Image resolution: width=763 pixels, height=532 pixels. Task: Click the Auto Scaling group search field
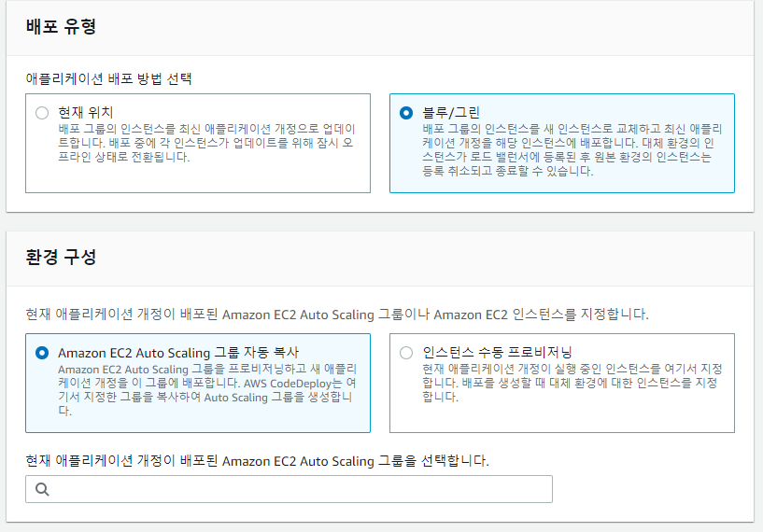pos(290,489)
